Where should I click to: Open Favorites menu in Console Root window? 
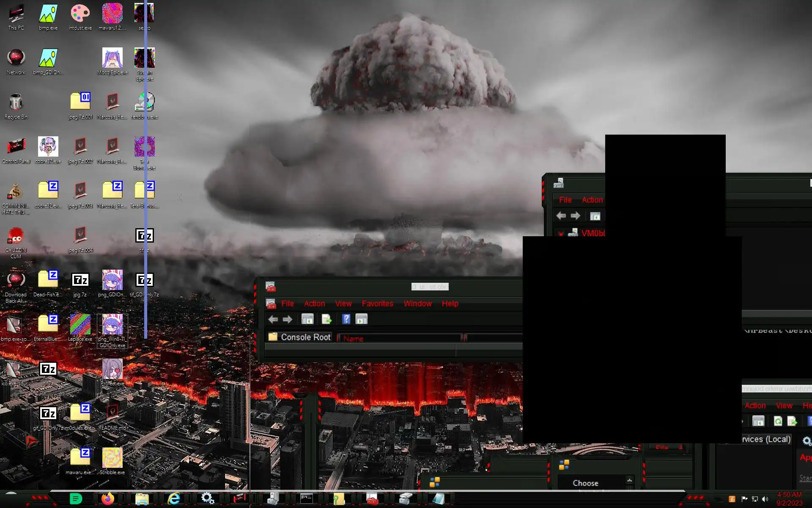pos(377,304)
